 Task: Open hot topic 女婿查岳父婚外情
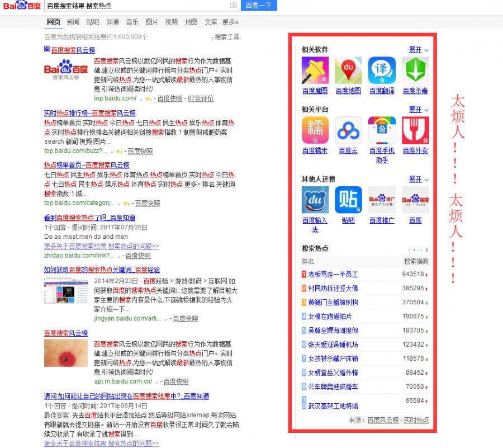click(x=333, y=373)
